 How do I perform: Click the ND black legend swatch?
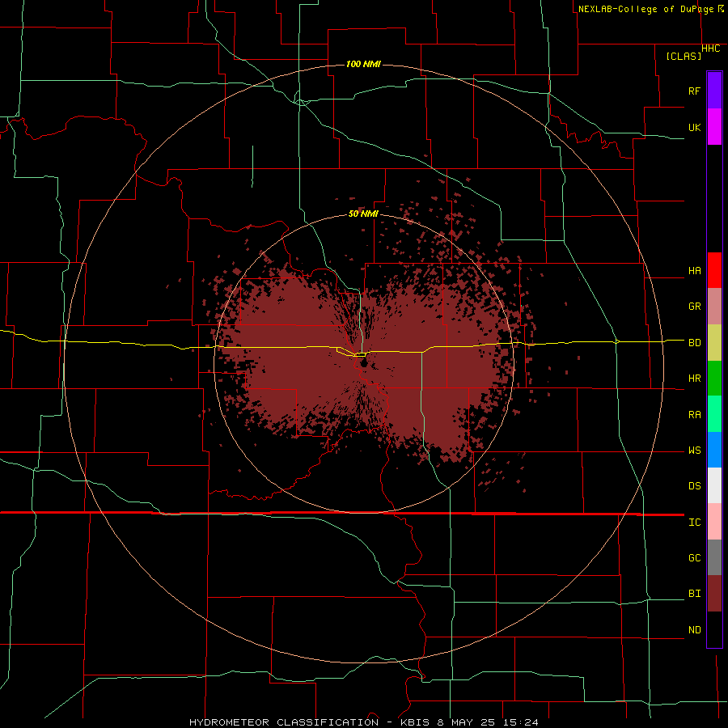[x=714, y=629]
